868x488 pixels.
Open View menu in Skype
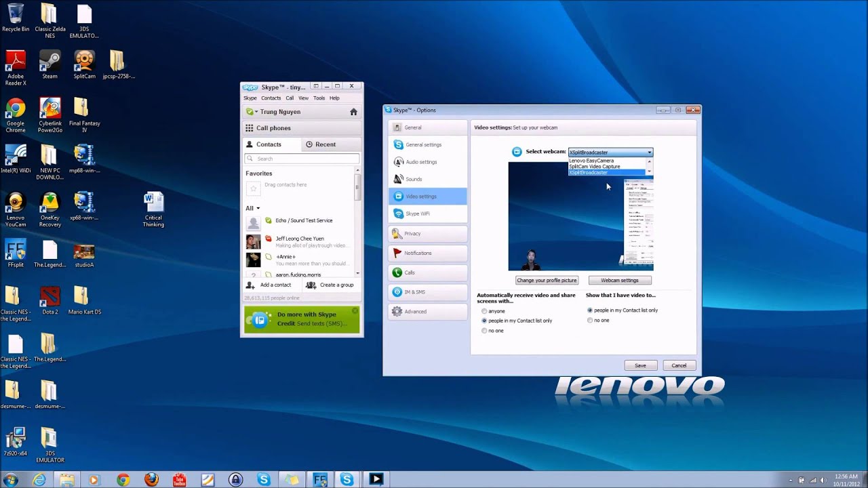pyautogui.click(x=303, y=98)
